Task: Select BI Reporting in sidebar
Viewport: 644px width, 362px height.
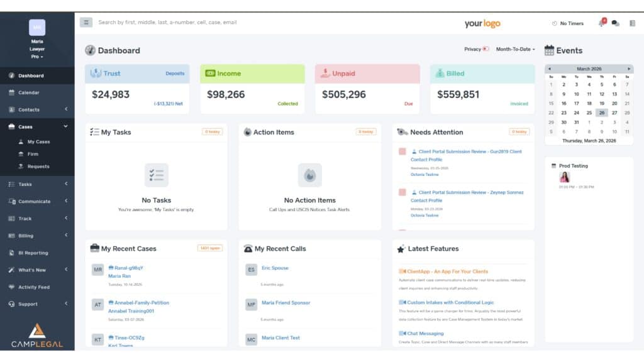Action: [37, 253]
